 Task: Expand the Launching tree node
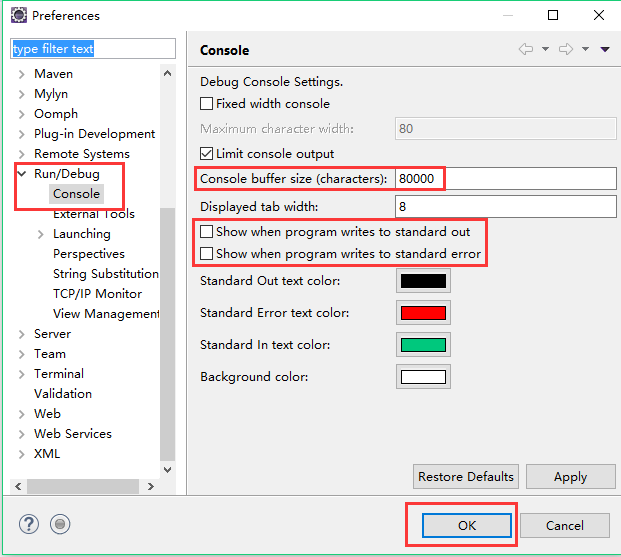point(40,234)
